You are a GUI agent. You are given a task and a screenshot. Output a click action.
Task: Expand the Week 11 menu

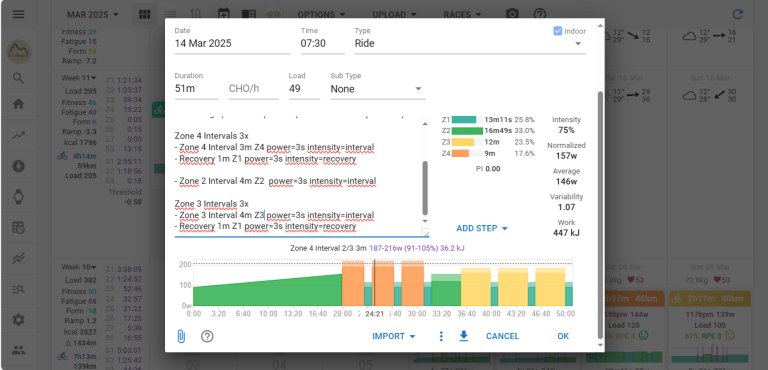coord(78,78)
